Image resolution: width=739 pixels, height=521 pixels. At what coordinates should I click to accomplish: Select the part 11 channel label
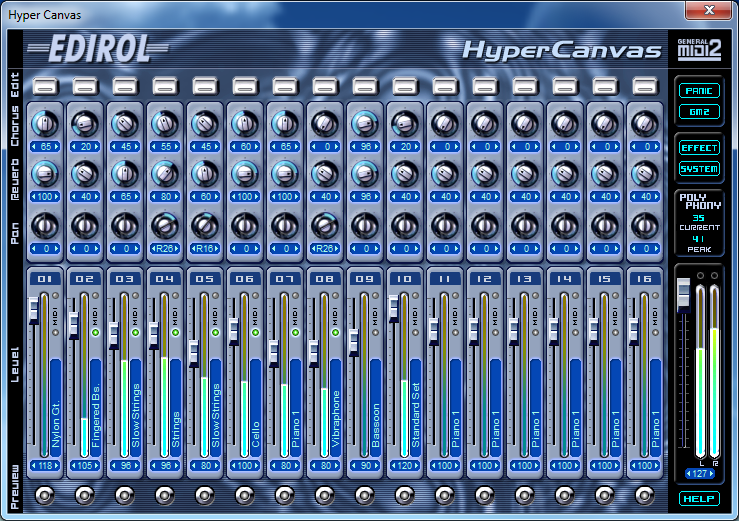pos(445,279)
